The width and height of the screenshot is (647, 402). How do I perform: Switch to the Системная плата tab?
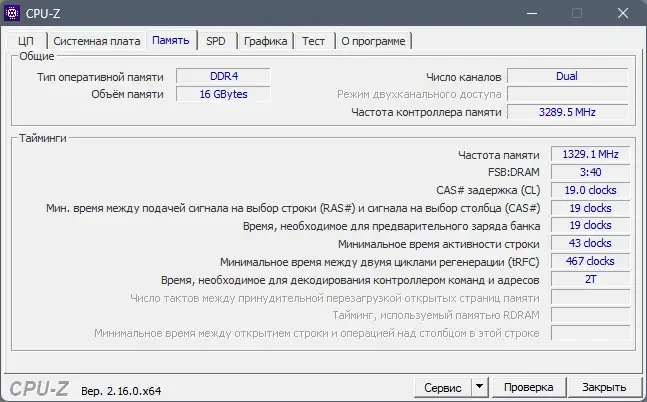(x=97, y=41)
